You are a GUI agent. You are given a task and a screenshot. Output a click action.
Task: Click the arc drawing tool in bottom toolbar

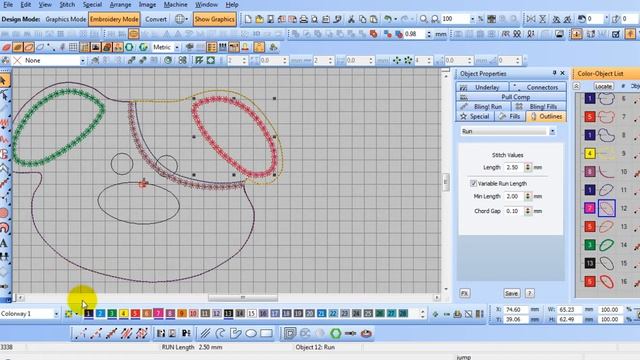coord(220,333)
